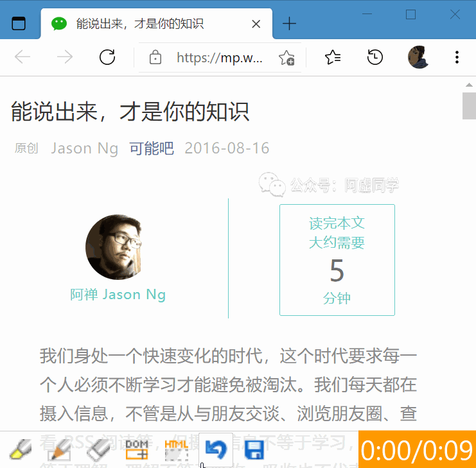Screen dimensions: 476x468
Task: Select the eraser tool
Action: [x=99, y=450]
